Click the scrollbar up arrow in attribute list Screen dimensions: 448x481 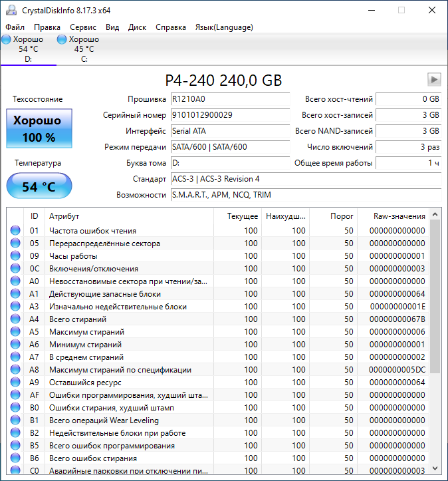435,214
